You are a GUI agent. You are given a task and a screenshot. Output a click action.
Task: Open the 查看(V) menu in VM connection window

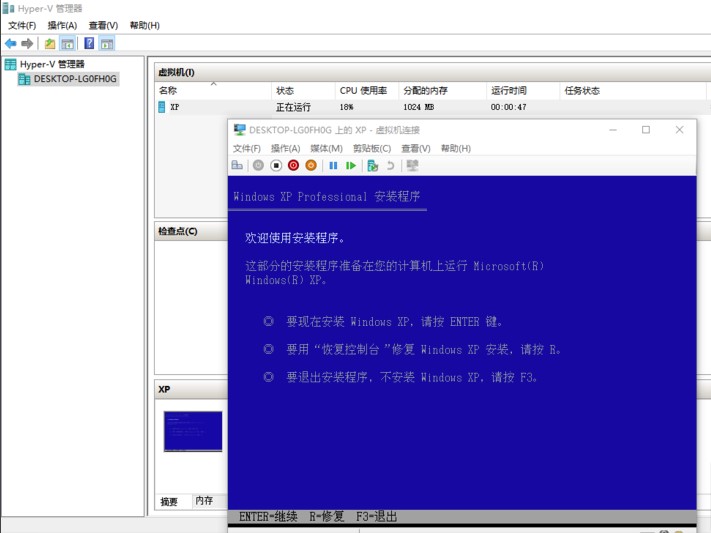pos(416,148)
